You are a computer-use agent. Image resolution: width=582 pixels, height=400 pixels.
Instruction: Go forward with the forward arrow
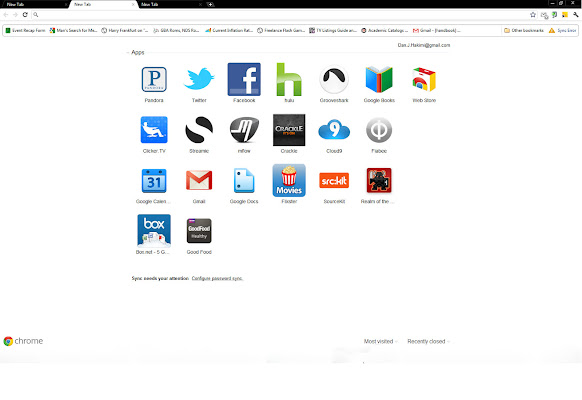pos(15,15)
